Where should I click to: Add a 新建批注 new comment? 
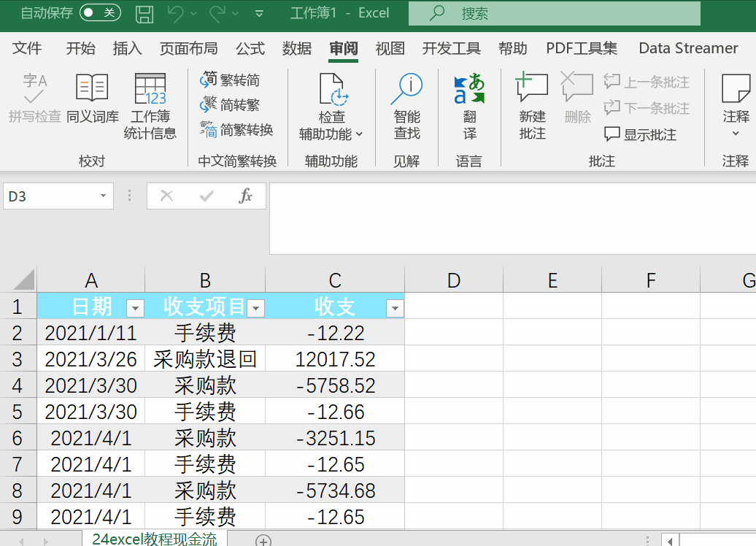click(x=532, y=107)
